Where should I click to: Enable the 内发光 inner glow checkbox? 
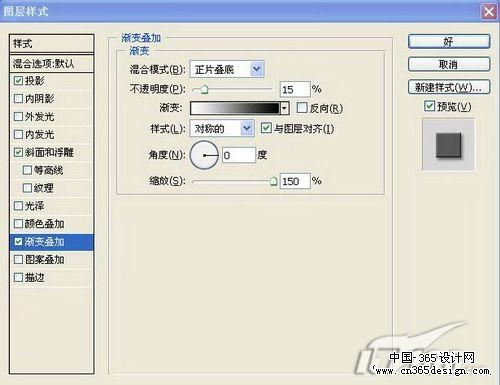click(18, 135)
